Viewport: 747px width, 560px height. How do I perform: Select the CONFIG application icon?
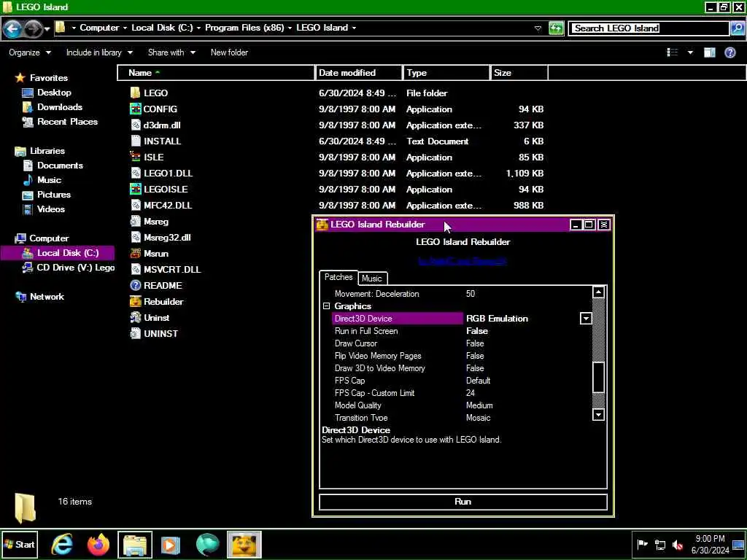coord(135,109)
